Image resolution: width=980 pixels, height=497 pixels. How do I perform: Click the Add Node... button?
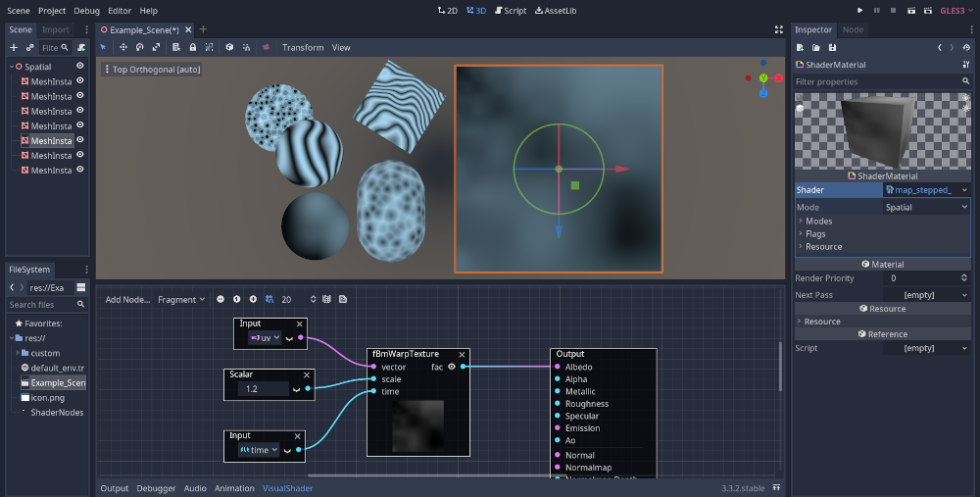[127, 299]
